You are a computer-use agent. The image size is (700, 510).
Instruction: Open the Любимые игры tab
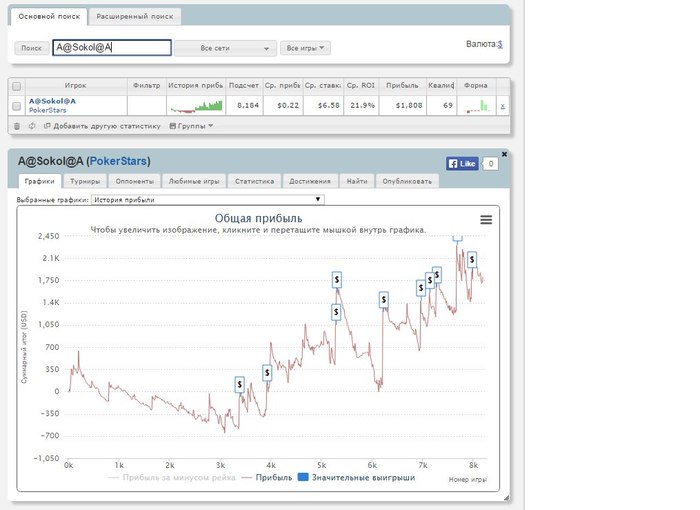(194, 181)
